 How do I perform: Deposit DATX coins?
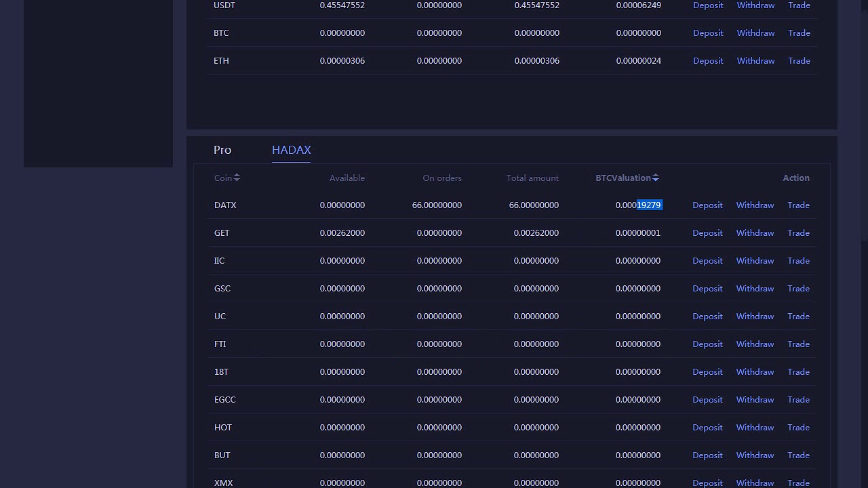click(x=707, y=205)
